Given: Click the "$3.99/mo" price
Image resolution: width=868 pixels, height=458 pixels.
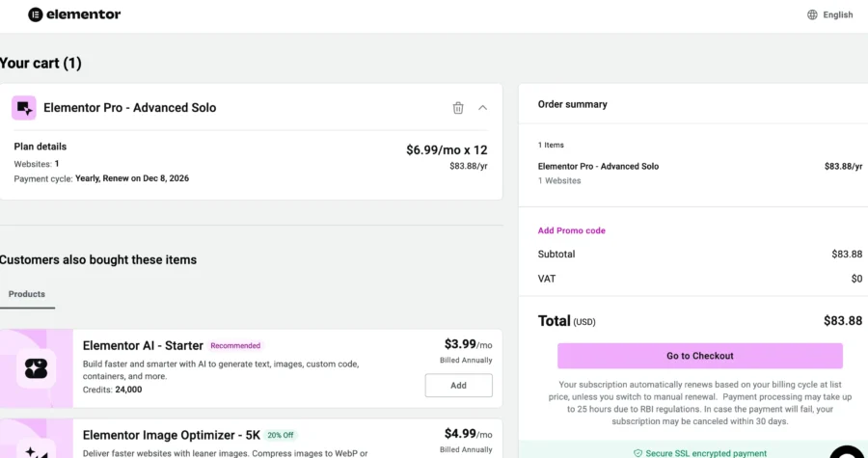Looking at the screenshot, I should coord(468,344).
